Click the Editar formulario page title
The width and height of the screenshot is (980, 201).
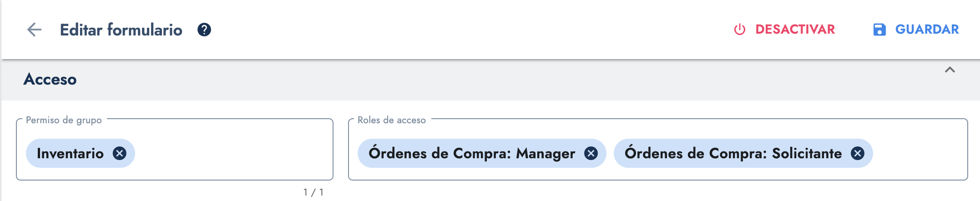click(121, 30)
